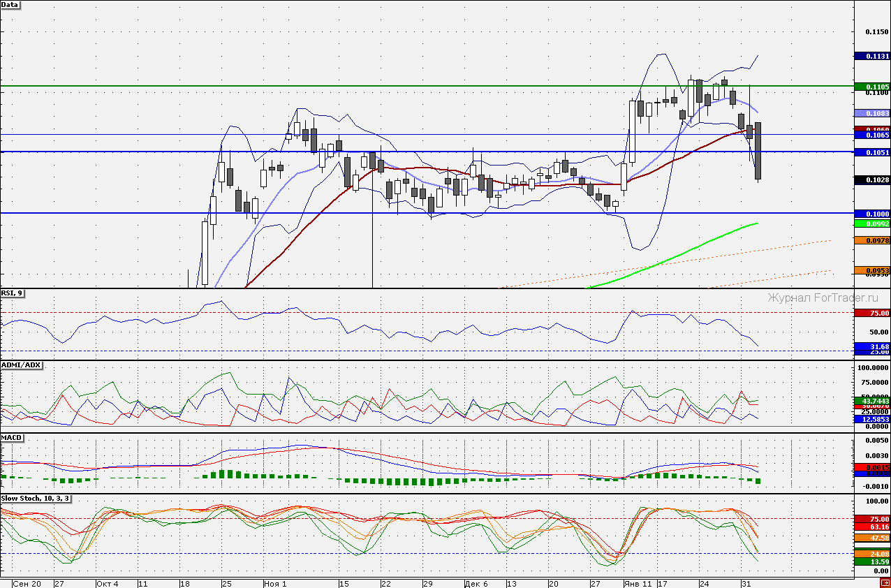Click the blue 0.1051 price level tag

click(x=872, y=152)
